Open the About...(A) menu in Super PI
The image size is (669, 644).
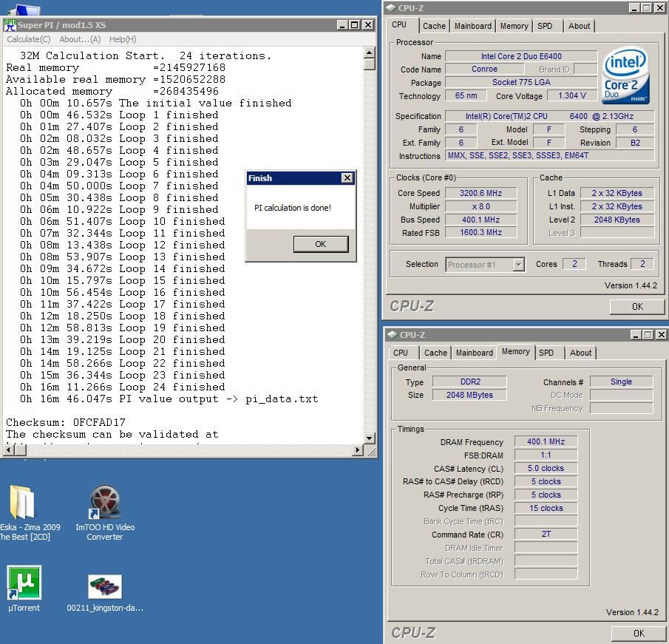click(80, 39)
